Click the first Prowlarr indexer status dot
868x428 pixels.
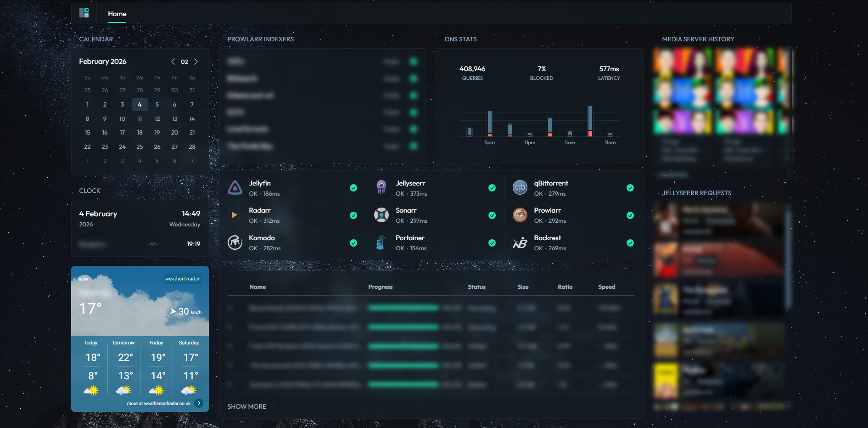tap(414, 62)
